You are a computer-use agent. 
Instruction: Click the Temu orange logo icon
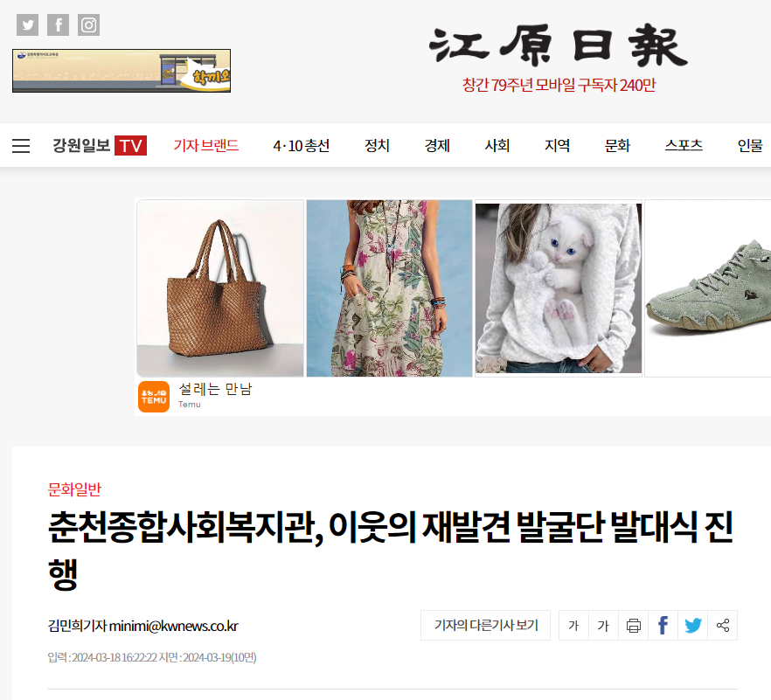tap(154, 397)
